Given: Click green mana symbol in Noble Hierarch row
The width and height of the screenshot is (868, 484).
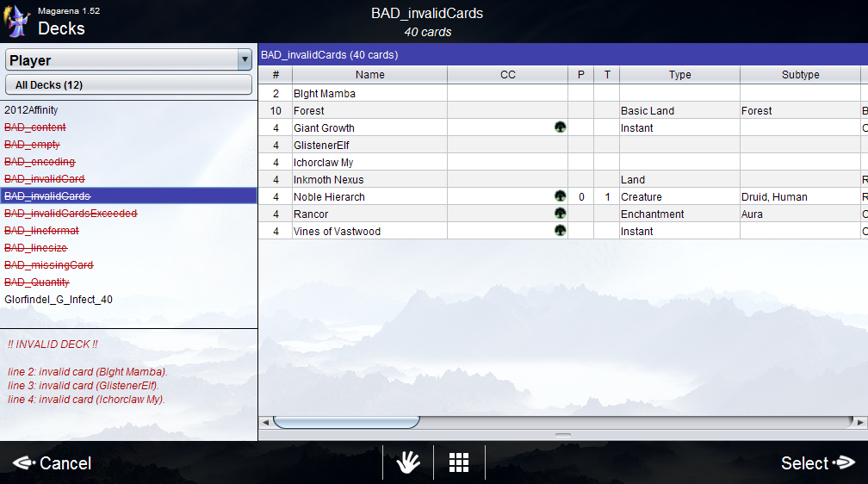Looking at the screenshot, I should [x=560, y=196].
